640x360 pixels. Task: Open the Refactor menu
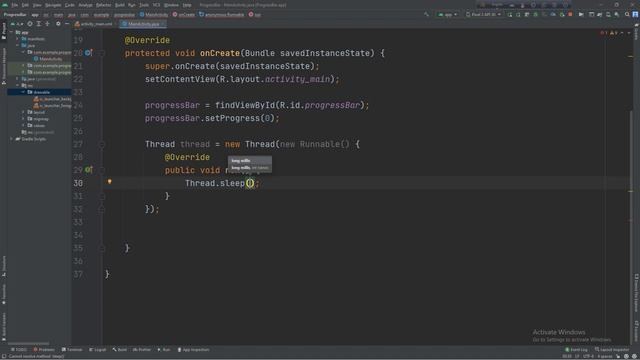click(104, 5)
